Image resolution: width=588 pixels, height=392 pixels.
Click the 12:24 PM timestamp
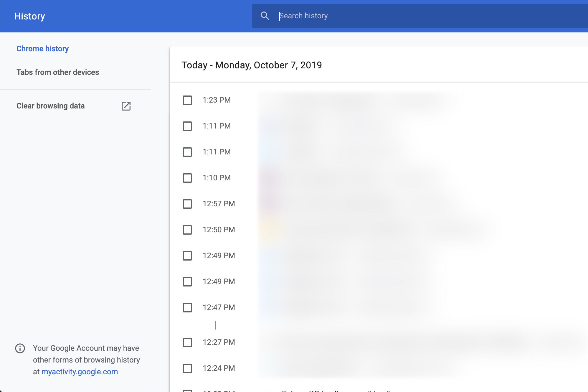219,368
